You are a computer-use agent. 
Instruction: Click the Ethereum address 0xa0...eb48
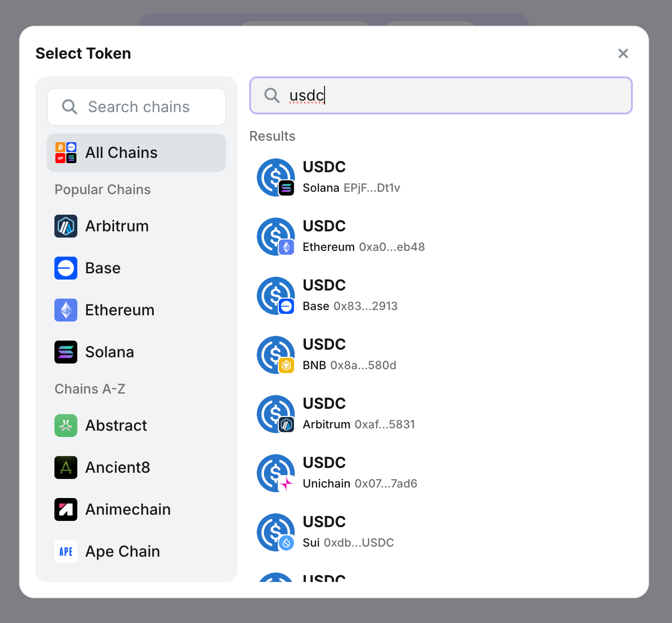click(x=392, y=247)
